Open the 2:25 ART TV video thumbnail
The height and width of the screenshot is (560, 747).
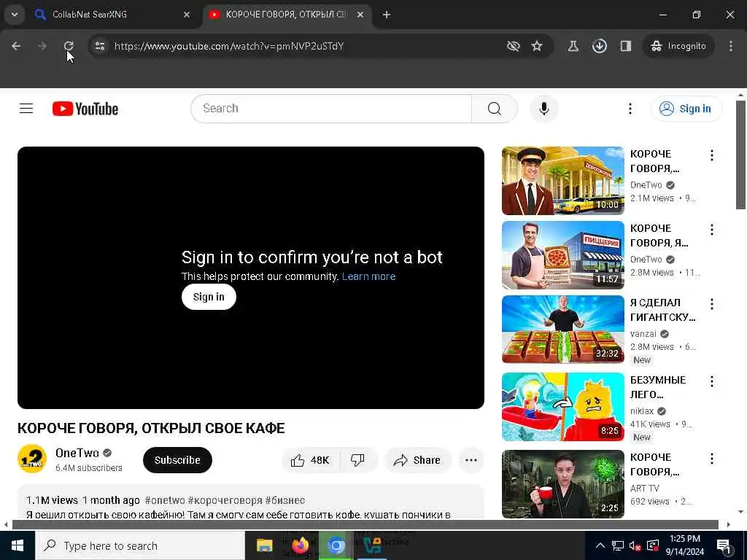pyautogui.click(x=562, y=484)
